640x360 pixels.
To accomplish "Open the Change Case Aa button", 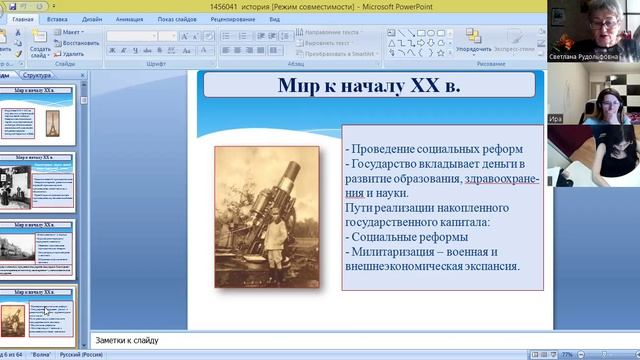I will pyautogui.click(x=187, y=51).
